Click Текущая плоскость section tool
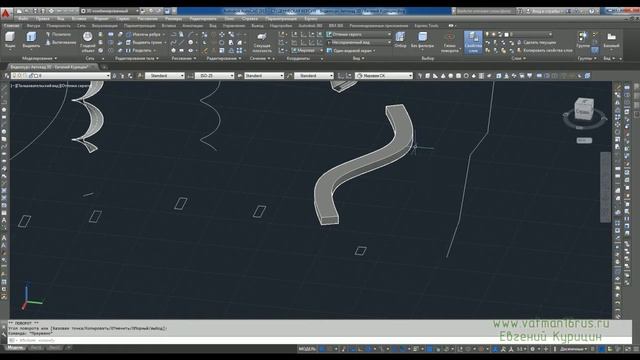The image size is (640, 360). tap(262, 42)
